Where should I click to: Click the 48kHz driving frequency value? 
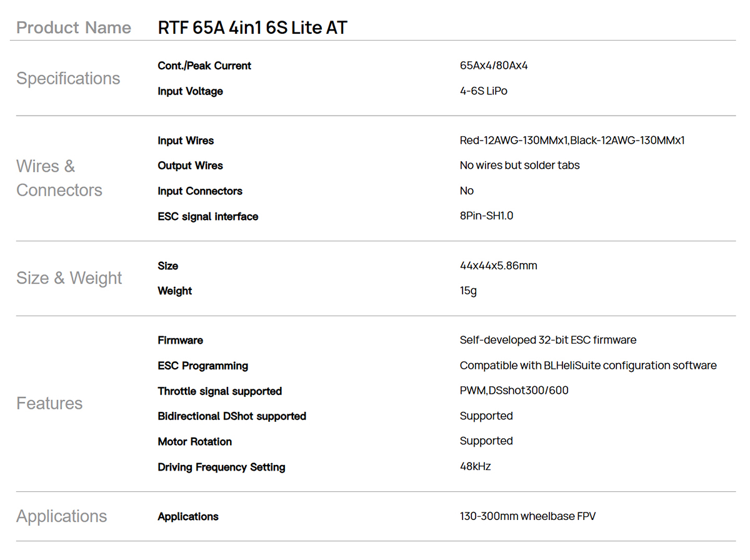(x=475, y=467)
